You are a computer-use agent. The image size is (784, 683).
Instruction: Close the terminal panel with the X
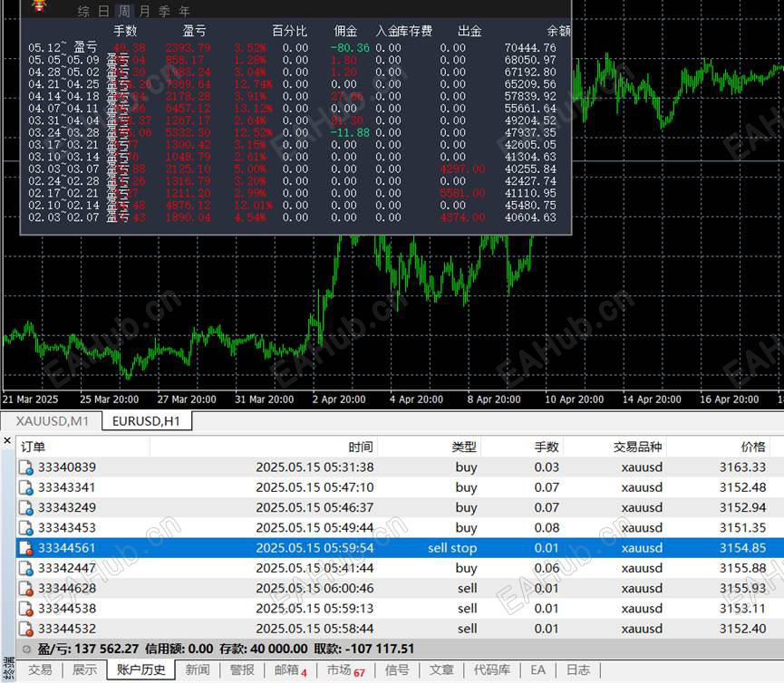pyautogui.click(x=7, y=440)
